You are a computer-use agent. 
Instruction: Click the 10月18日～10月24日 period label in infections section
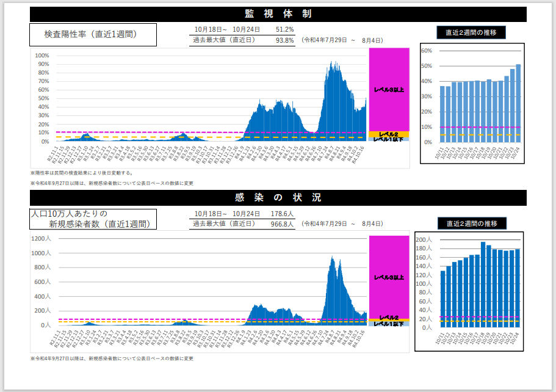[227, 214]
